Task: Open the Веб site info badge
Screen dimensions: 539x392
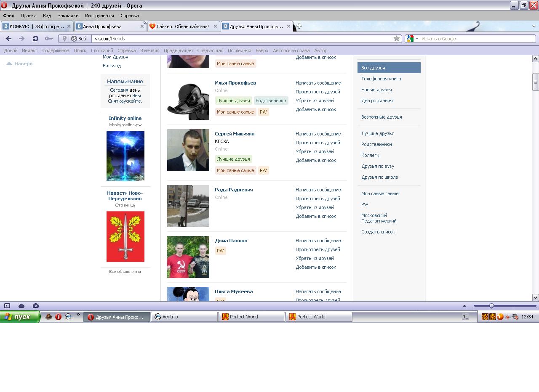Action: click(x=79, y=39)
